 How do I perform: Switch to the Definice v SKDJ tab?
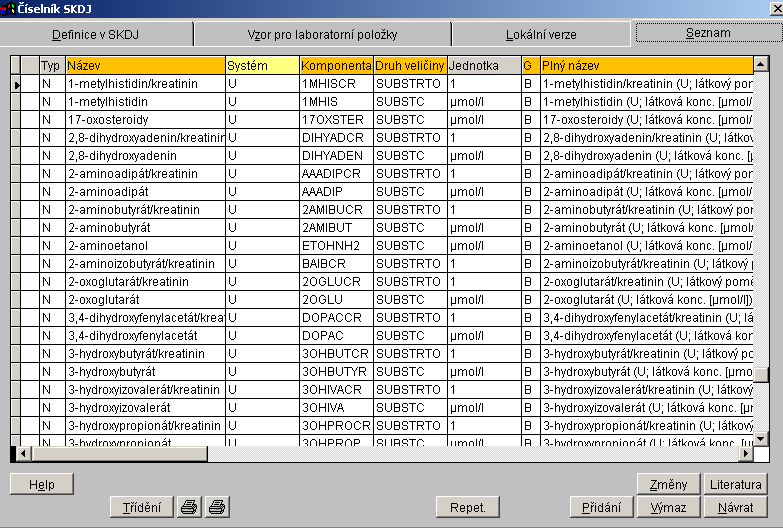[x=98, y=35]
